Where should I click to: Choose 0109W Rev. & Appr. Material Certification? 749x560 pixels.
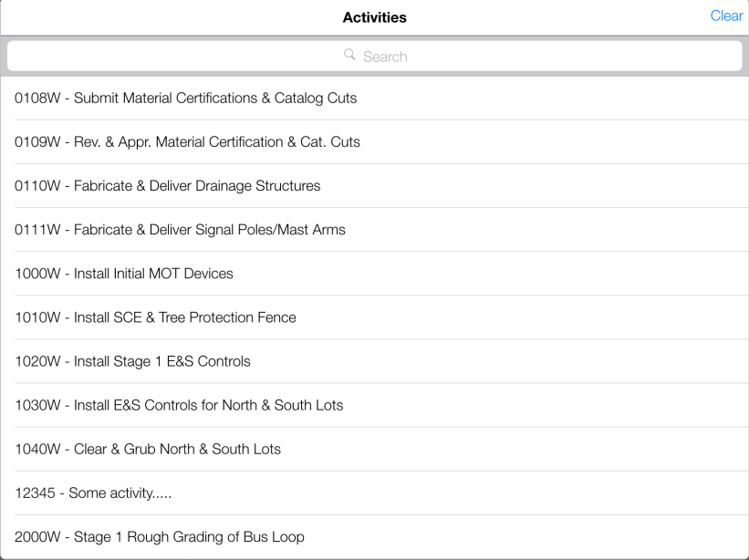tap(188, 141)
